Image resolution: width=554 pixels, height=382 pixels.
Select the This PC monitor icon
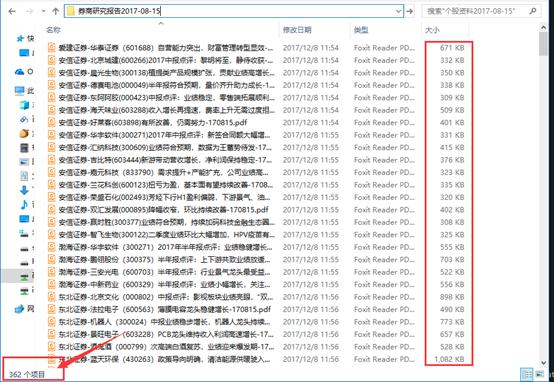pyautogui.click(x=19, y=90)
